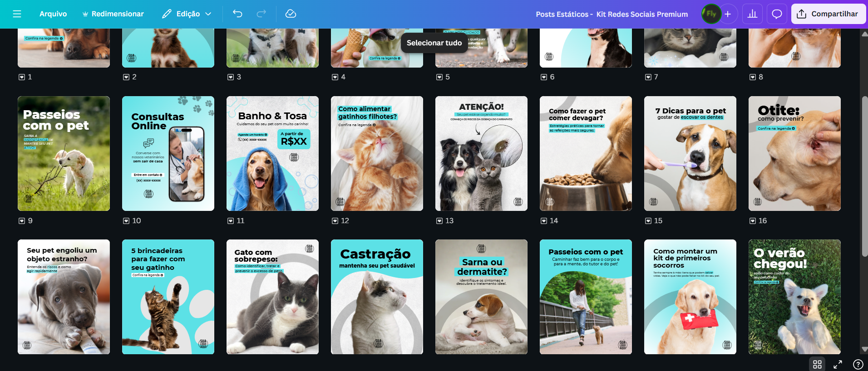This screenshot has height=371, width=868.
Task: Open notes icon for page 13
Action: pos(439,221)
